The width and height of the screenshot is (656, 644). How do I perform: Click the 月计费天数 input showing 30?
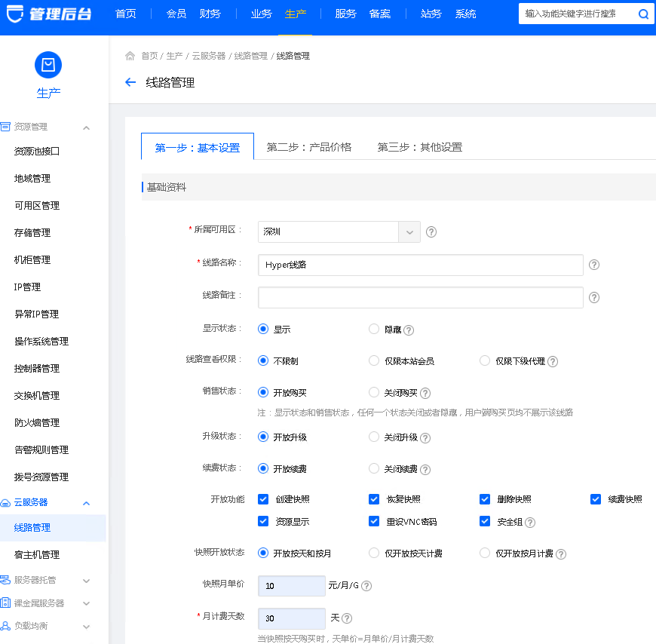tap(292, 618)
